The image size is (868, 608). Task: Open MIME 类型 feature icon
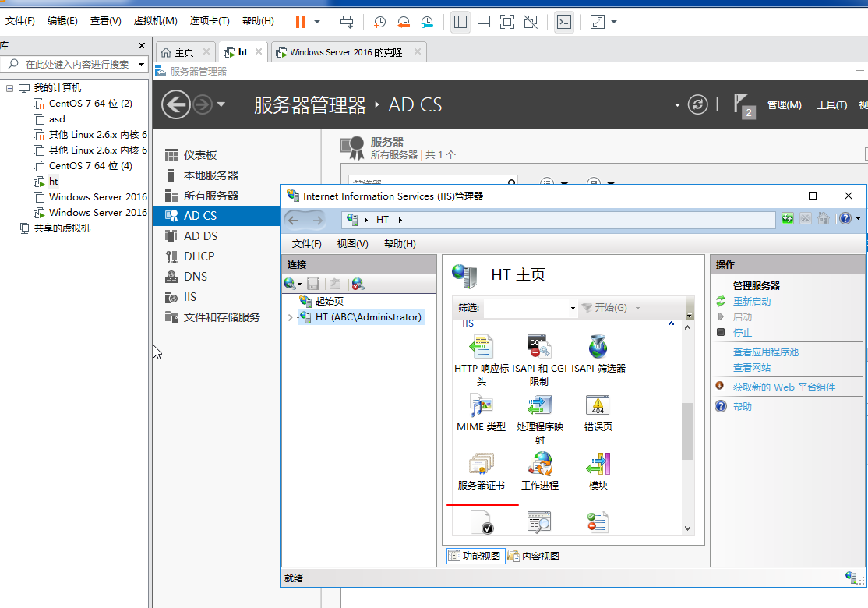pyautogui.click(x=481, y=406)
